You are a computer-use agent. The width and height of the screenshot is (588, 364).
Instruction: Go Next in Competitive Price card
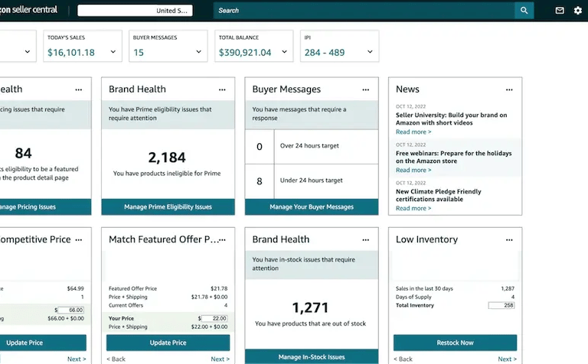[77, 359]
